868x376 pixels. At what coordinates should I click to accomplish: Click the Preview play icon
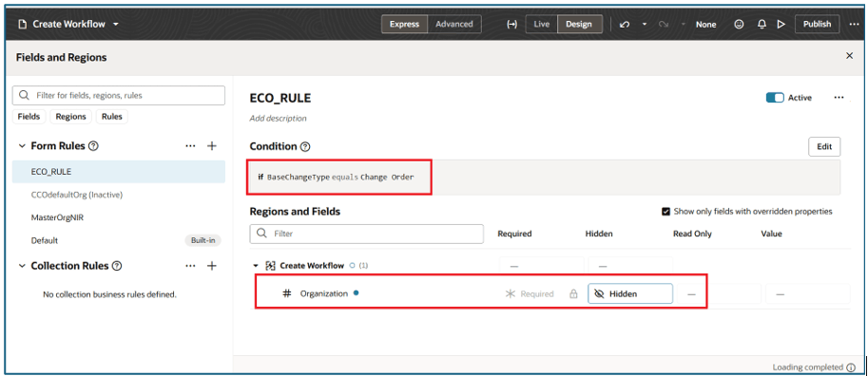[x=781, y=25]
